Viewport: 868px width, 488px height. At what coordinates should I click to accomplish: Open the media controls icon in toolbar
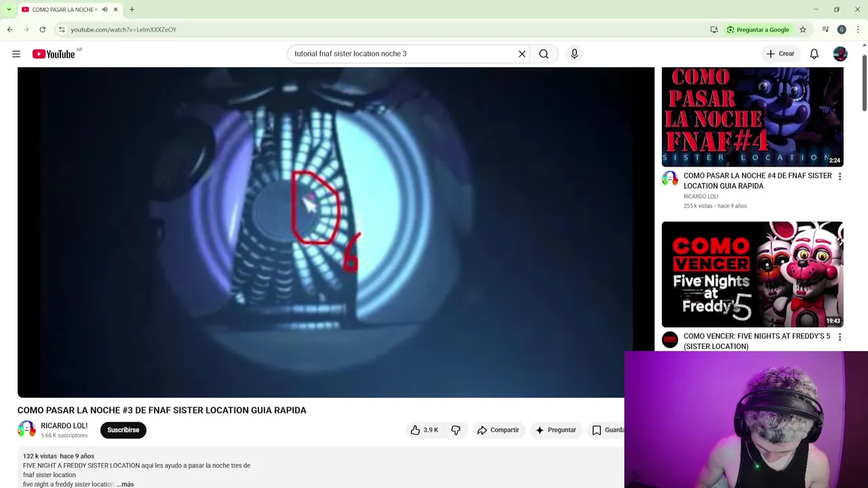coord(825,29)
